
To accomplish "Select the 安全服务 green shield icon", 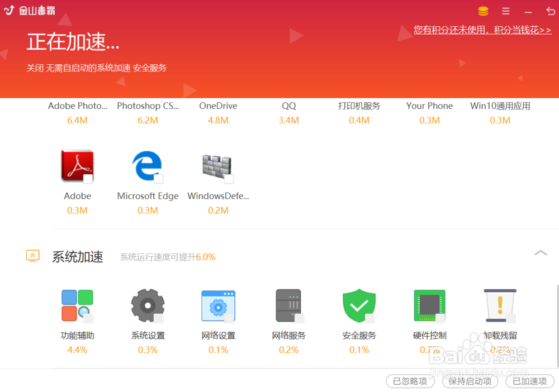I will (359, 305).
